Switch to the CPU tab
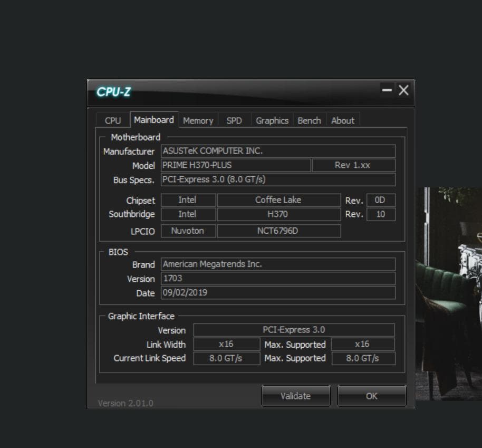Screen dimensions: 482x448 (113, 120)
